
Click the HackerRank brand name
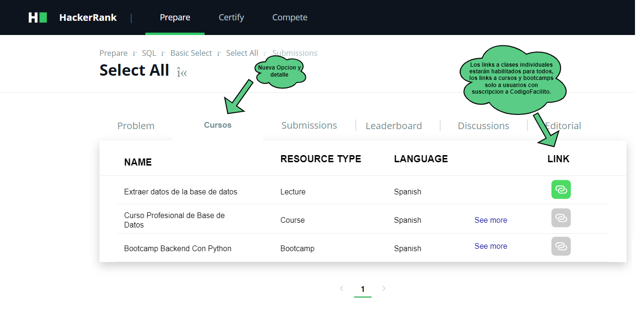(88, 18)
